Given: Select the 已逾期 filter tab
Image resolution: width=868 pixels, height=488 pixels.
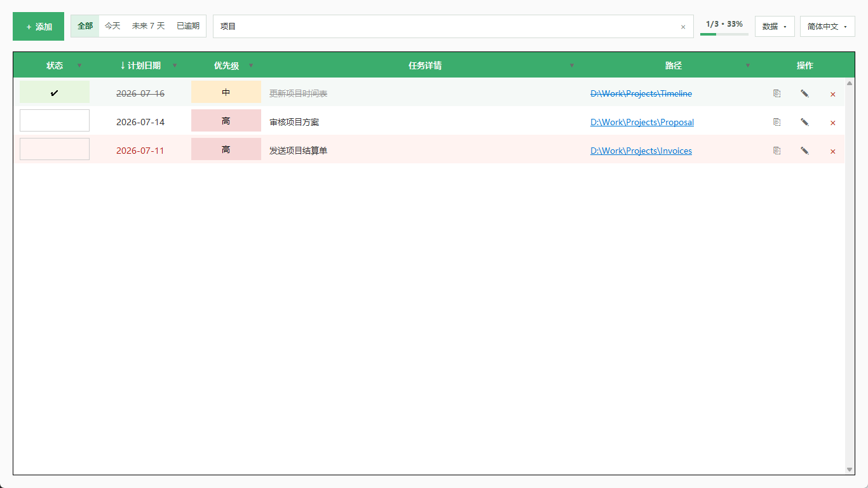Looking at the screenshot, I should (188, 26).
